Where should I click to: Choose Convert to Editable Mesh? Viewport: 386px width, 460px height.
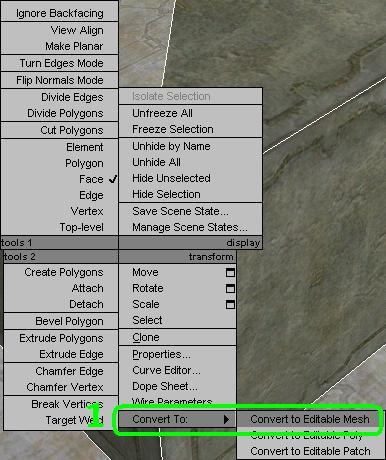tap(310, 419)
